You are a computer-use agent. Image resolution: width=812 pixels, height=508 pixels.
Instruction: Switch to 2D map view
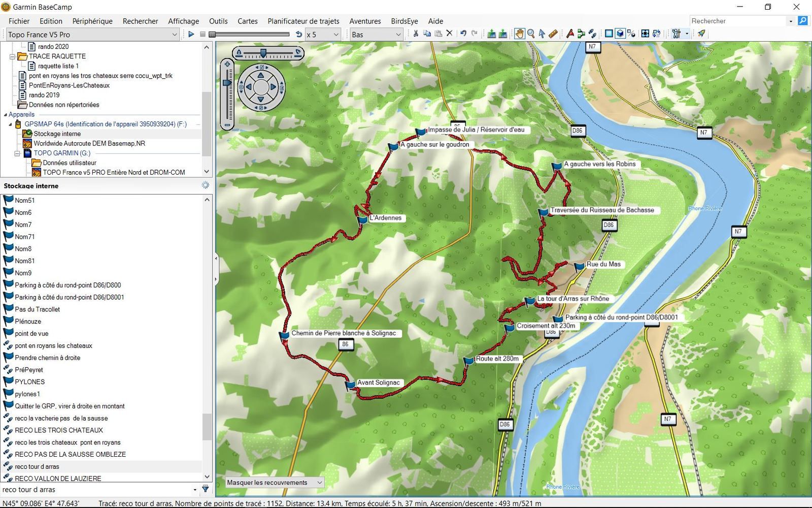coord(608,34)
